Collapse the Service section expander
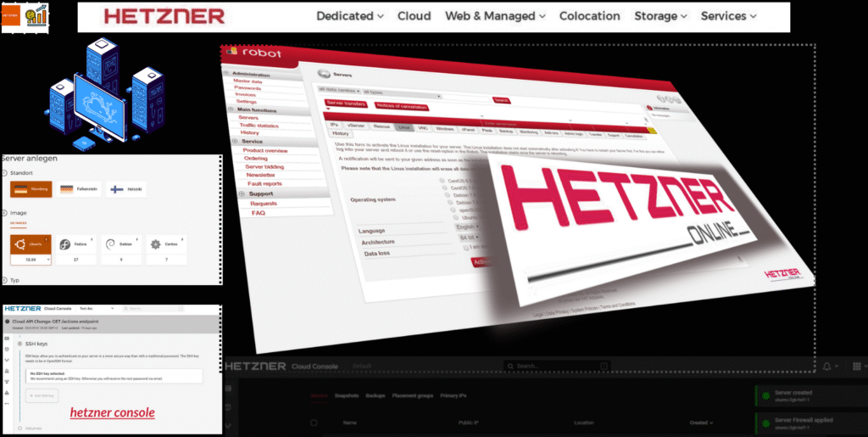 click(236, 141)
